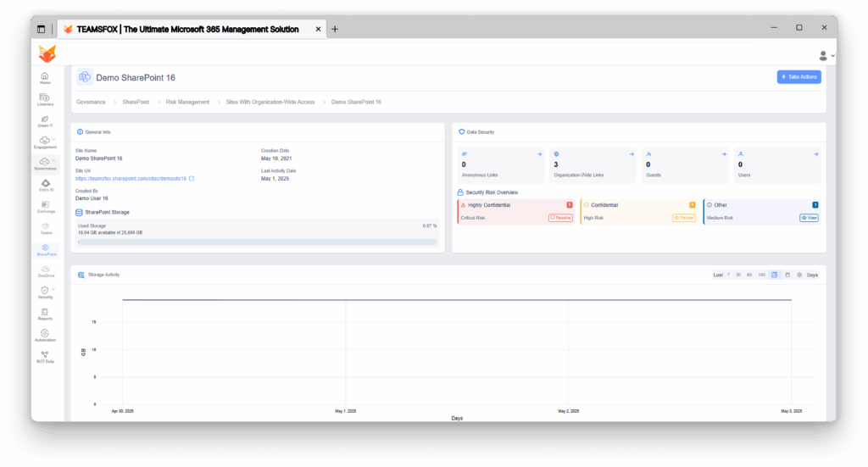Select last 180 days range
Screen dimensions: 868x467
pos(762,275)
